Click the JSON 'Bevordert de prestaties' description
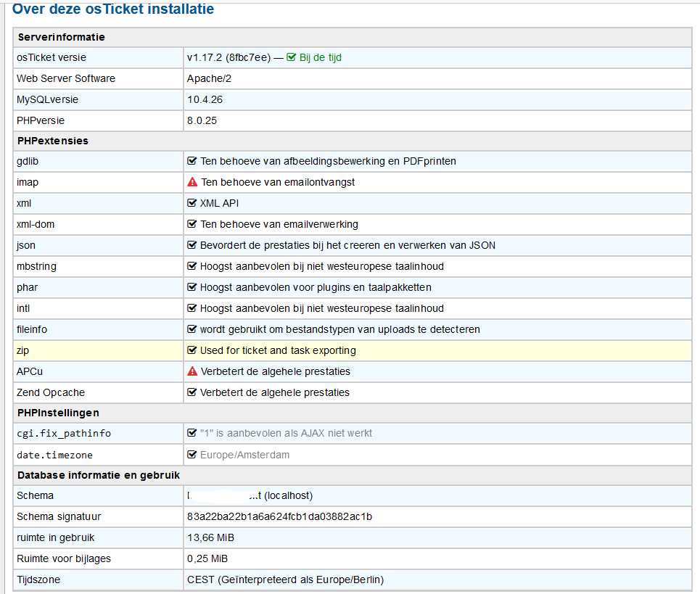The width and height of the screenshot is (700, 594). (347, 245)
